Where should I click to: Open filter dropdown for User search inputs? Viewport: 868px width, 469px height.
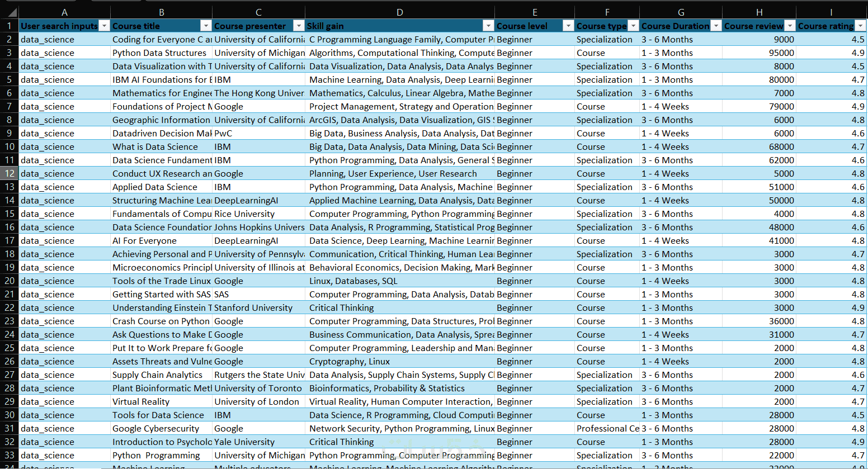104,26
